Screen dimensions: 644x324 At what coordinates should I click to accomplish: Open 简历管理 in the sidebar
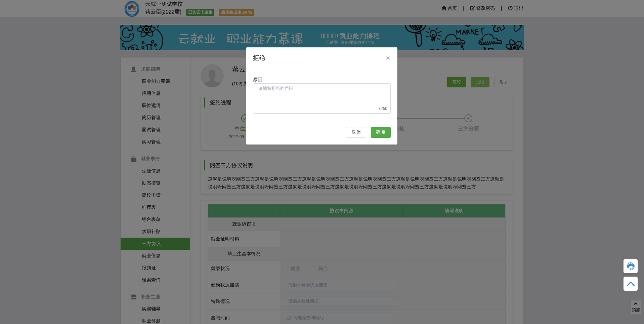point(151,118)
